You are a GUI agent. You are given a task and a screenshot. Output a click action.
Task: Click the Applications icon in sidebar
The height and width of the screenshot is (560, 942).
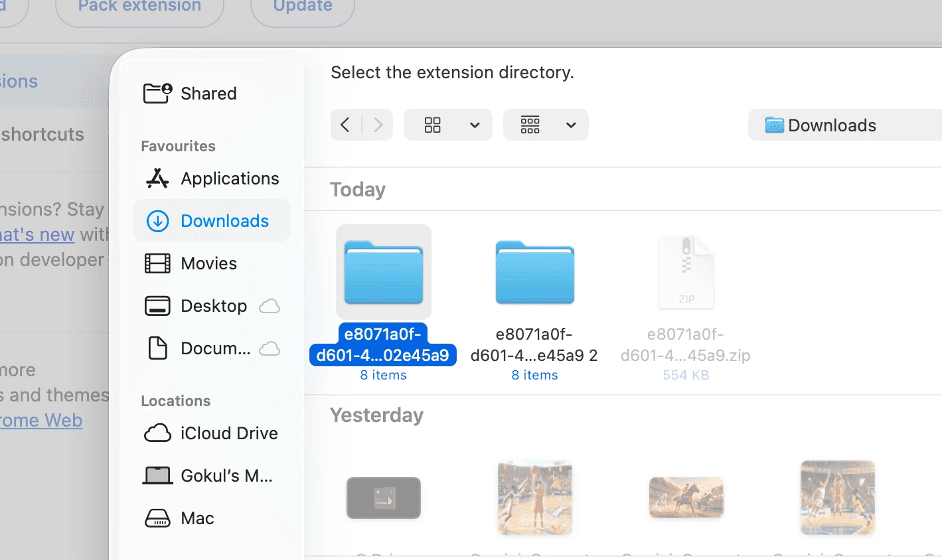tap(157, 178)
